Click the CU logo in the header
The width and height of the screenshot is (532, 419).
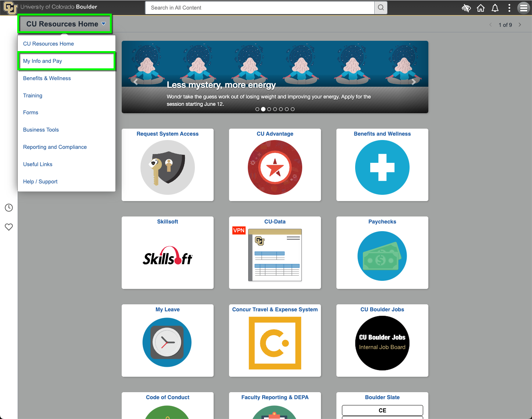(x=10, y=8)
